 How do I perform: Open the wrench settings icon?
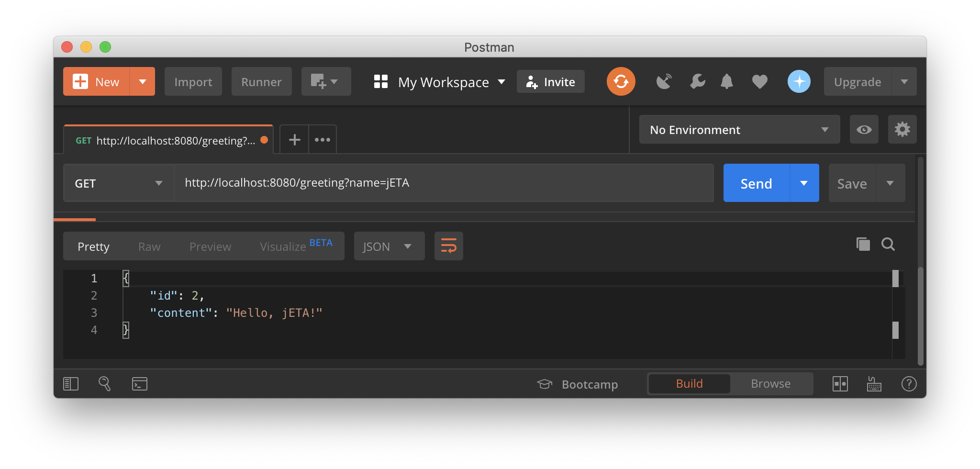(x=697, y=81)
